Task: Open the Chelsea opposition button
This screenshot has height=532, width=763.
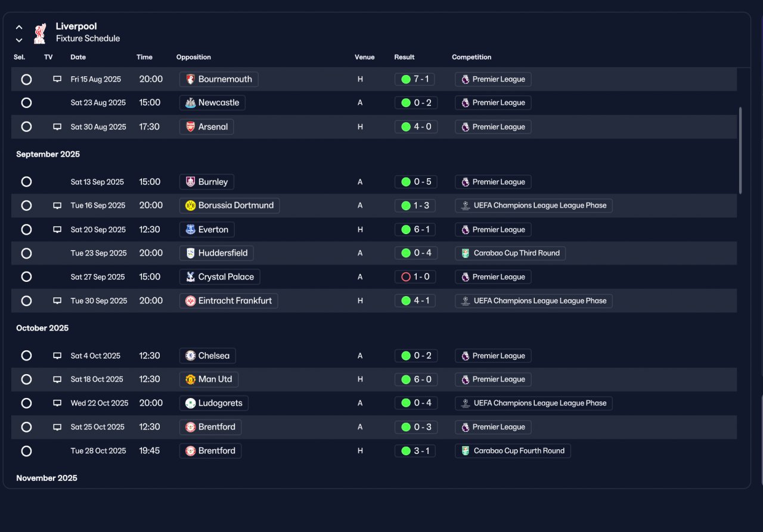Action: click(x=207, y=356)
